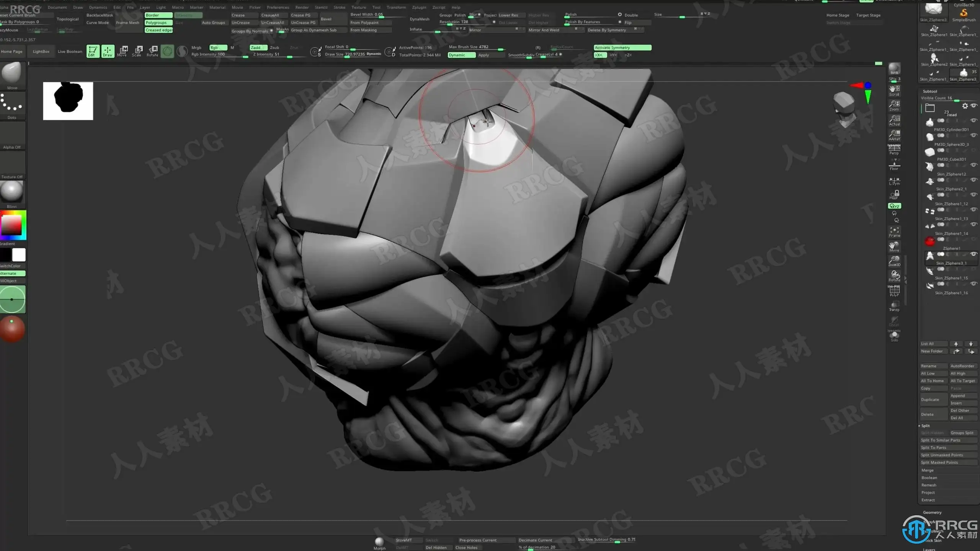Toggle the Floor grid icon
This screenshot has height=551, width=980.
[x=894, y=166]
